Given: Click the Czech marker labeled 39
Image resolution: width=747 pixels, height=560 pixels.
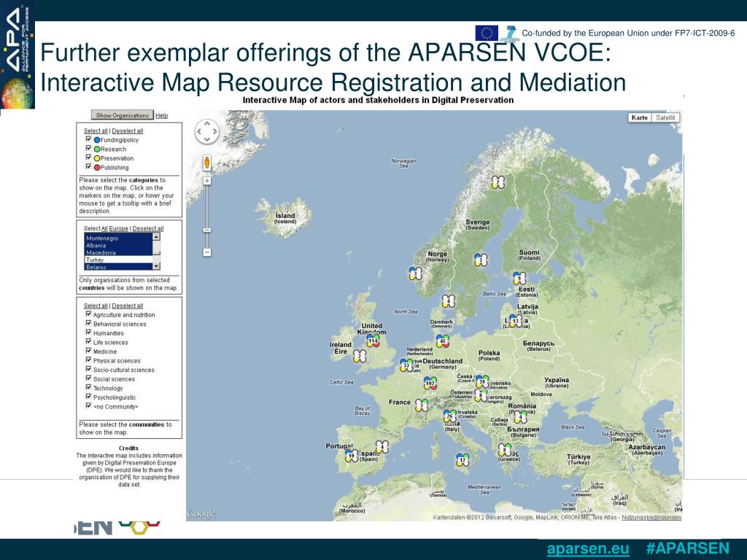Looking at the screenshot, I should coord(482,381).
